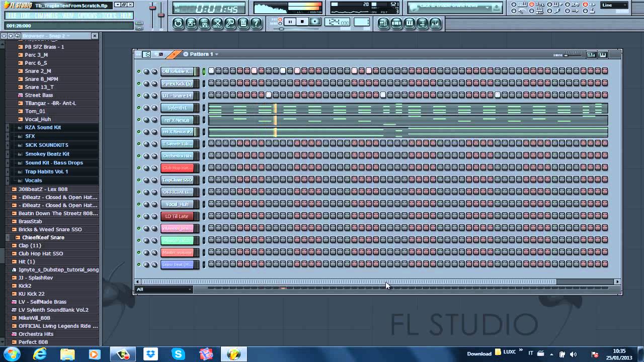Click the keyboard editor icon in step sequencer
This screenshot has width=644, height=362.
point(603,55)
